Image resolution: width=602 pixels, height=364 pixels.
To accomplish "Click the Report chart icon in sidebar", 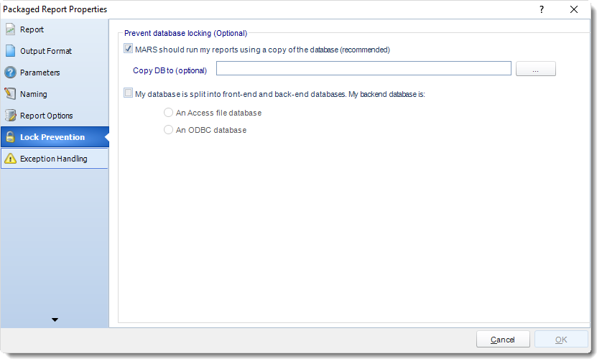I will (10, 29).
